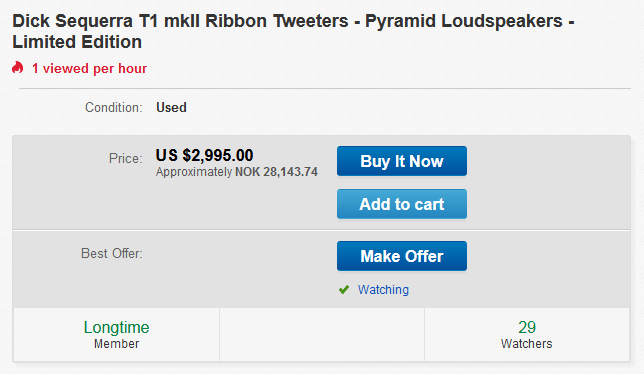Select the '1 viewed per hour' text
This screenshot has width=644, height=374.
click(89, 69)
